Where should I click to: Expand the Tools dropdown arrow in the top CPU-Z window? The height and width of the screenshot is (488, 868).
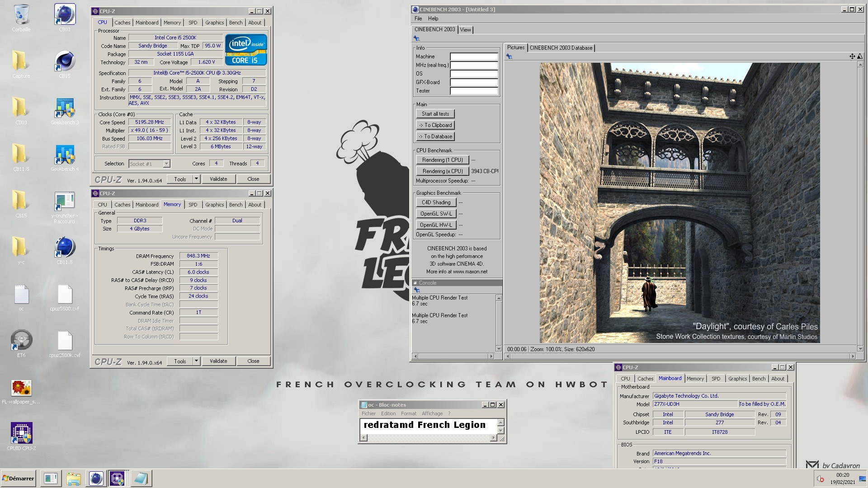coord(196,179)
